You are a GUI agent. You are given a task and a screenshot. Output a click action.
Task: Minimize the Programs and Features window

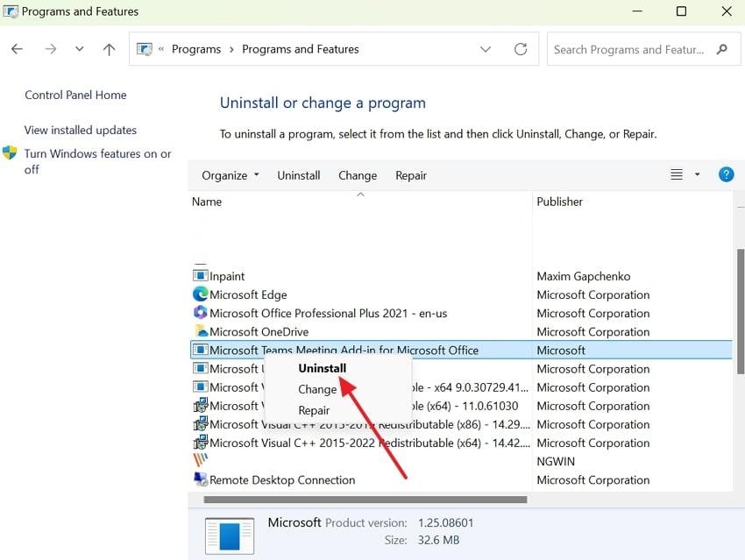637,11
